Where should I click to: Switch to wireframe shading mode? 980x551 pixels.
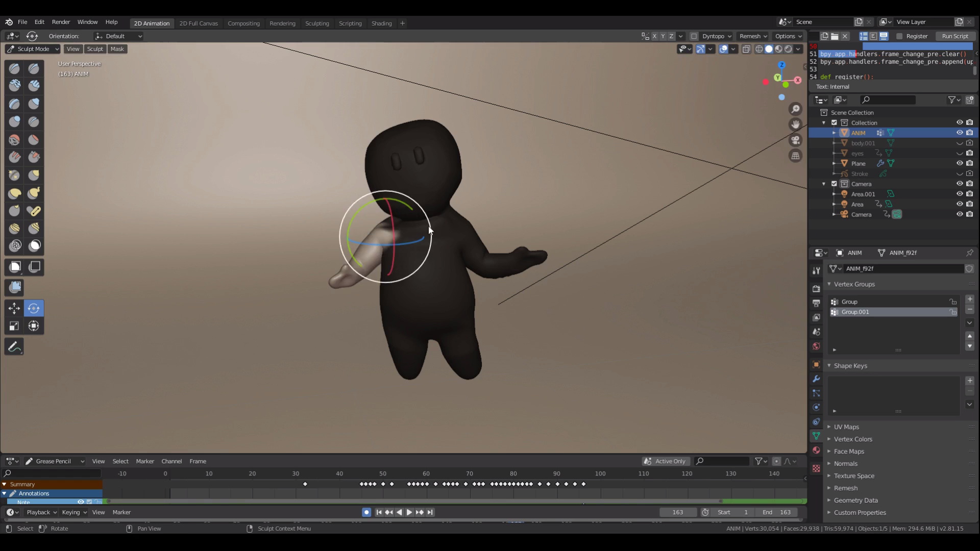(759, 49)
